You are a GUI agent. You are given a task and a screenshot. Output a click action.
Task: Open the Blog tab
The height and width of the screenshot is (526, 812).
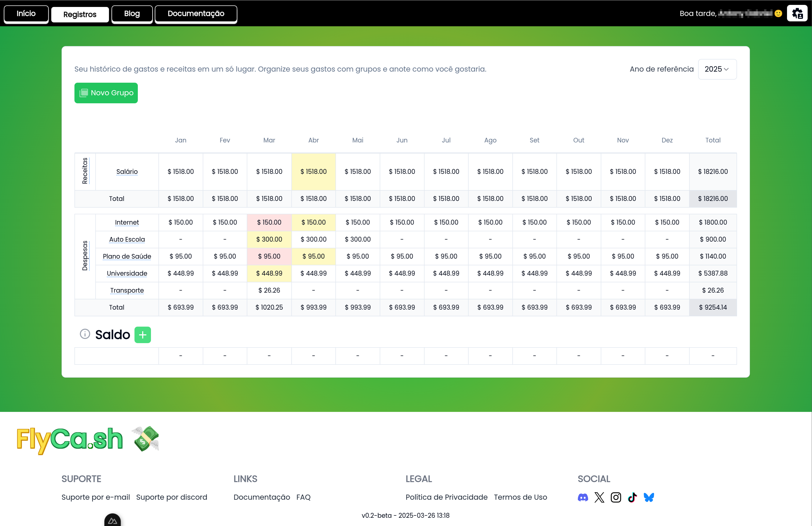click(x=132, y=14)
